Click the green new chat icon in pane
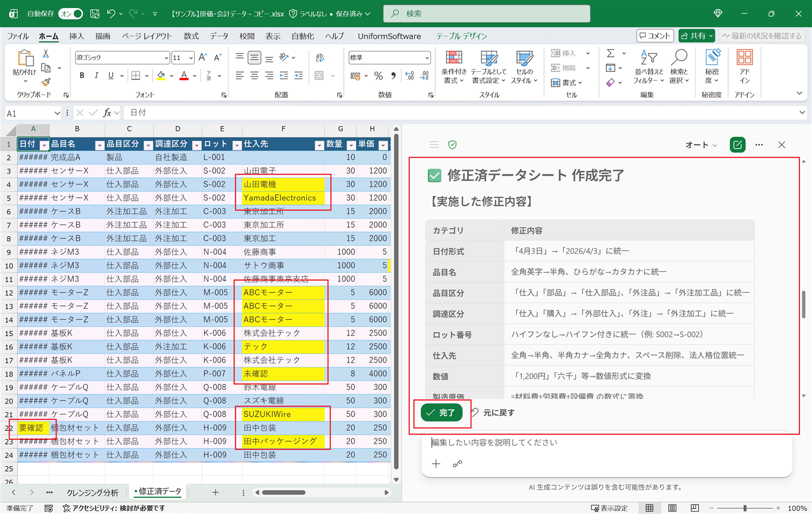 [737, 144]
